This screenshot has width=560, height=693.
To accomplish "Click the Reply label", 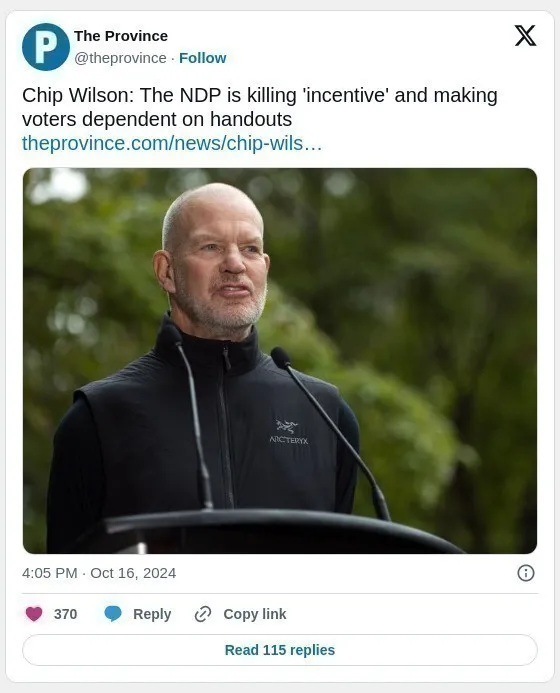I will [152, 614].
